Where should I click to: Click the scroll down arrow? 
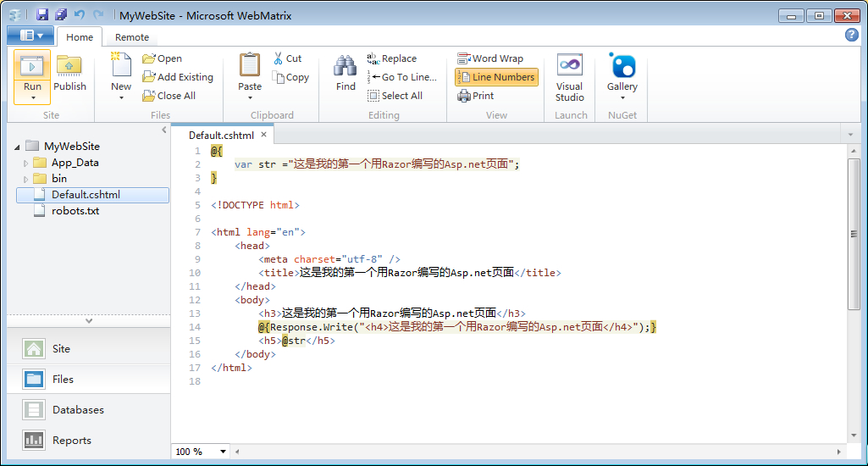(x=854, y=435)
